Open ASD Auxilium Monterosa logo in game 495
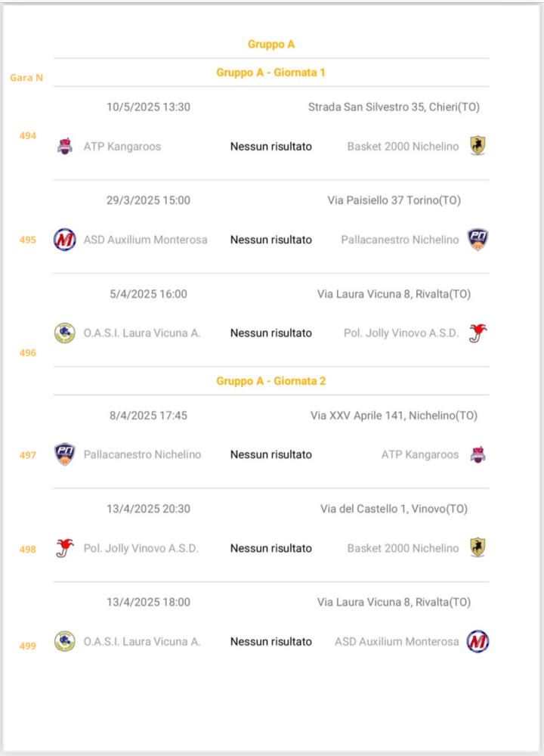Screen dimensions: 544x756 click(64, 240)
